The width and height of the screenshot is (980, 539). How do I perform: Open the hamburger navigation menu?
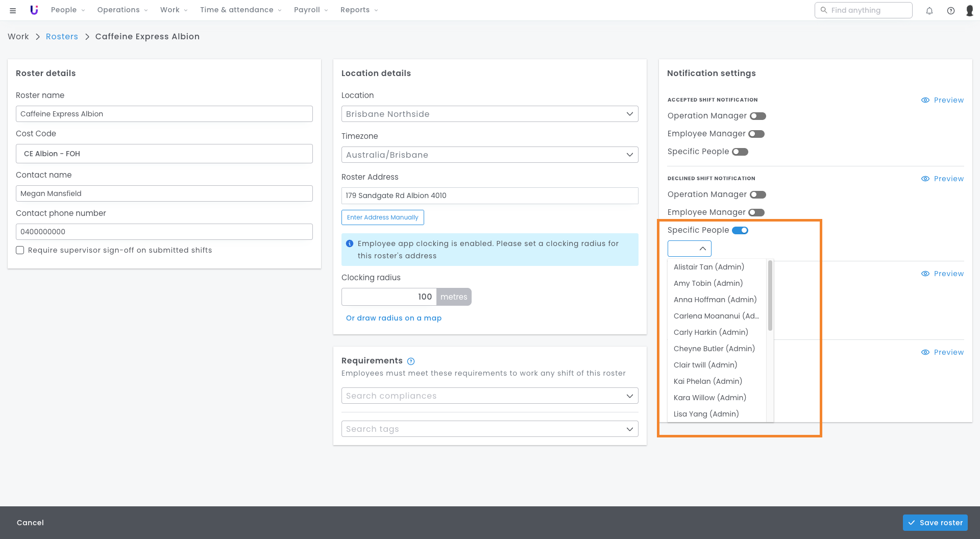[x=13, y=10]
